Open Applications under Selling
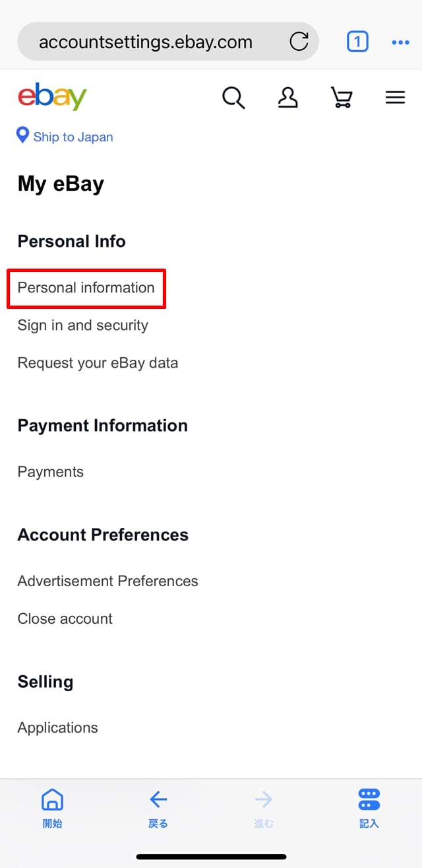 click(57, 728)
